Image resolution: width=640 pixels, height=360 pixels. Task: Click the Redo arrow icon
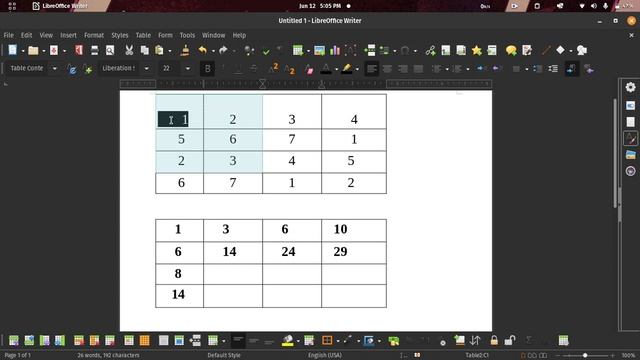(x=223, y=50)
